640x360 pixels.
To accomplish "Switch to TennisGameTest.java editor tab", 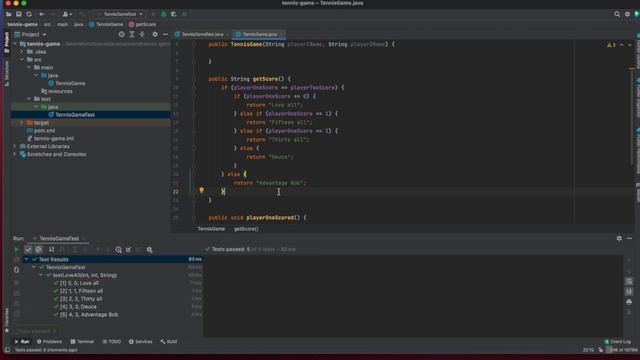I will coord(202,34).
